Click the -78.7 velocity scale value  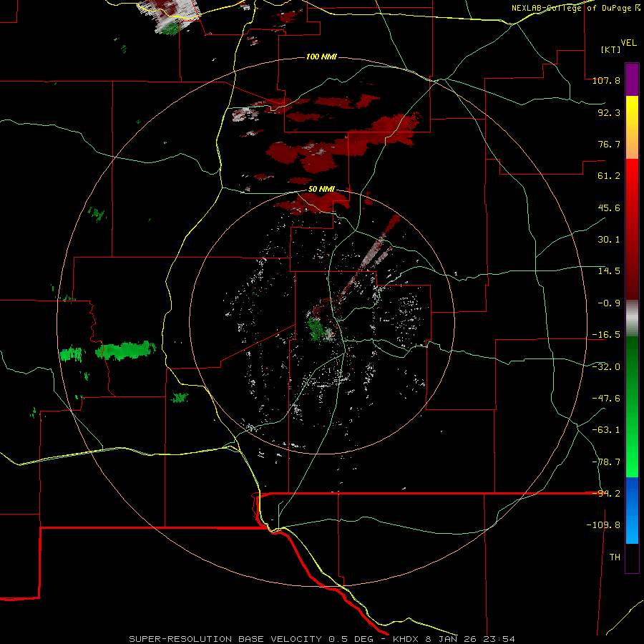[x=606, y=462]
